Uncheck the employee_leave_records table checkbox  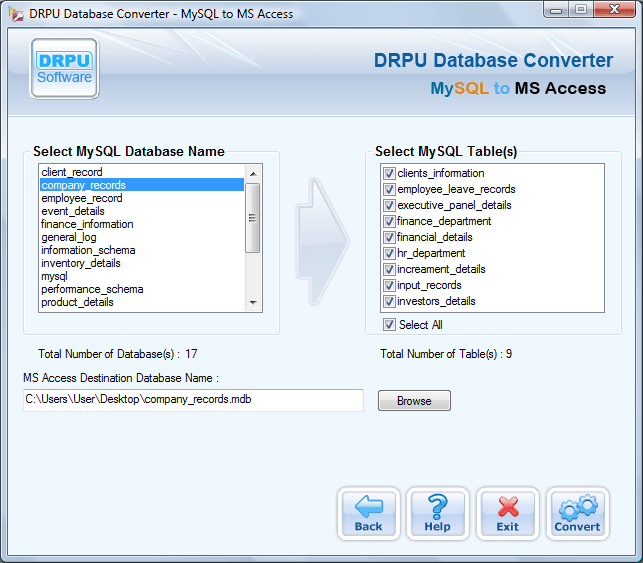[x=389, y=189]
